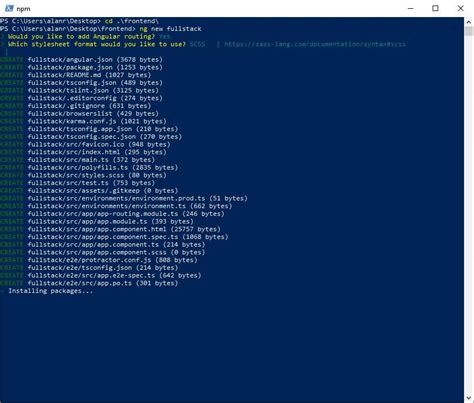
Task: Click the environment.prod.ts line
Action: click(124, 198)
